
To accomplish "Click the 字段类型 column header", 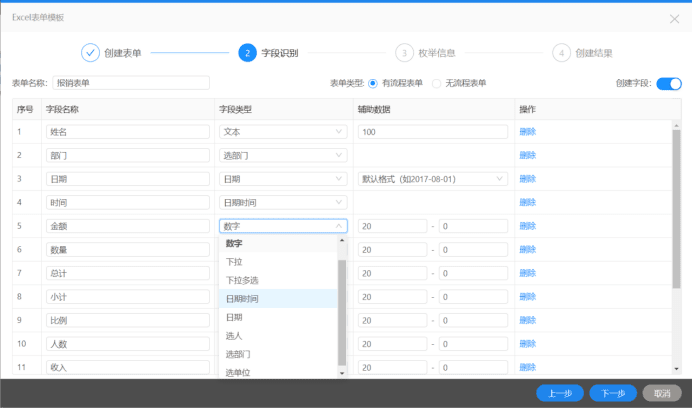I will pos(236,109).
